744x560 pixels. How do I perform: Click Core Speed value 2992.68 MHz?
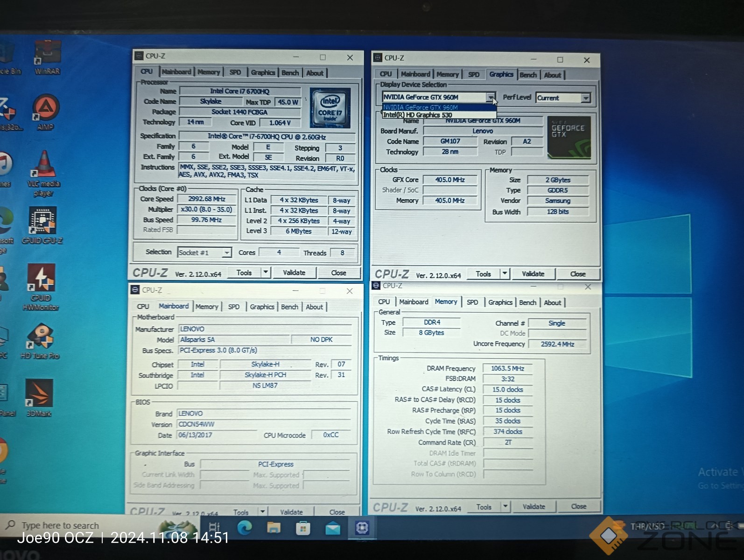coord(207,199)
